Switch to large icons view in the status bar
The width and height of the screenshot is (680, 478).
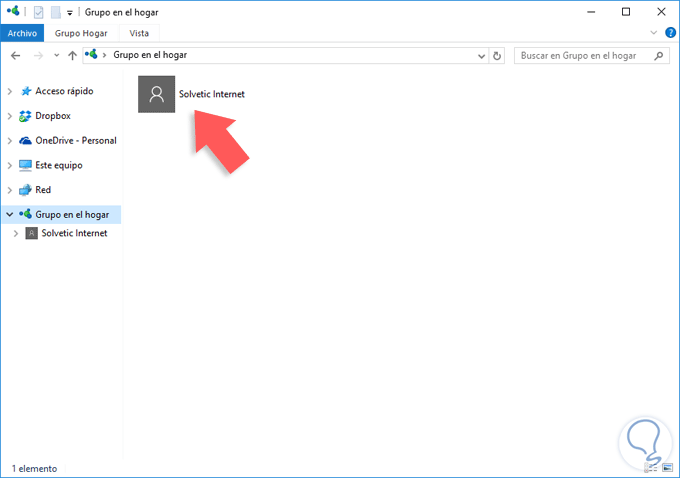(667, 468)
